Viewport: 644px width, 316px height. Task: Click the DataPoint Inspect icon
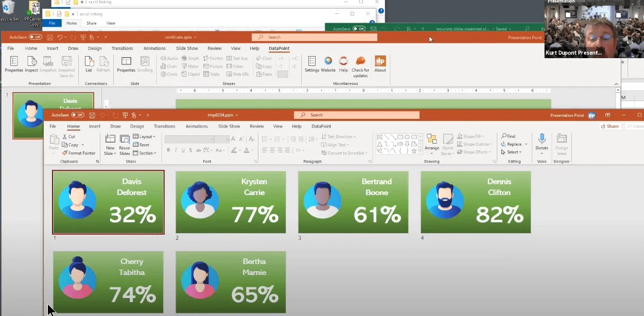(31, 65)
